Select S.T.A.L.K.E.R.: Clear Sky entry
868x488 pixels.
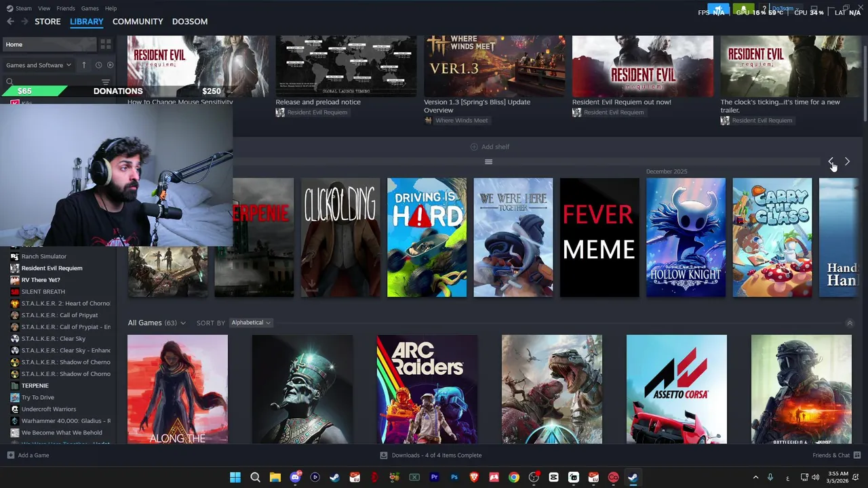(x=54, y=339)
